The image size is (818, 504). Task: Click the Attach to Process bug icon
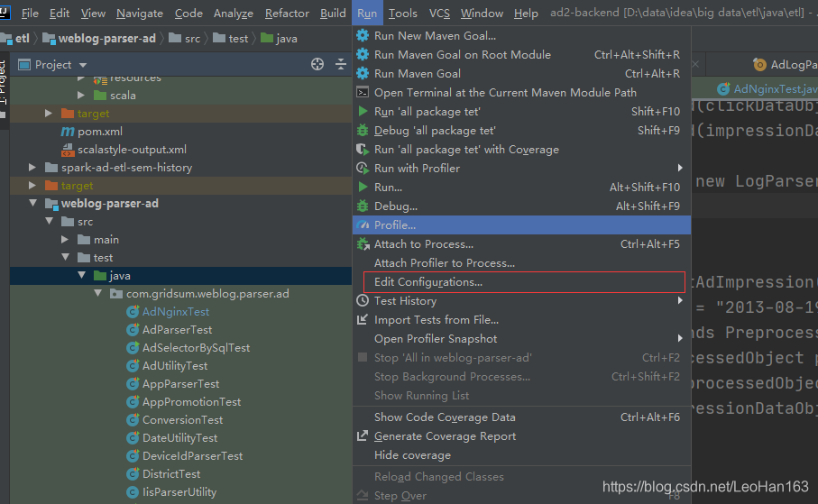363,243
